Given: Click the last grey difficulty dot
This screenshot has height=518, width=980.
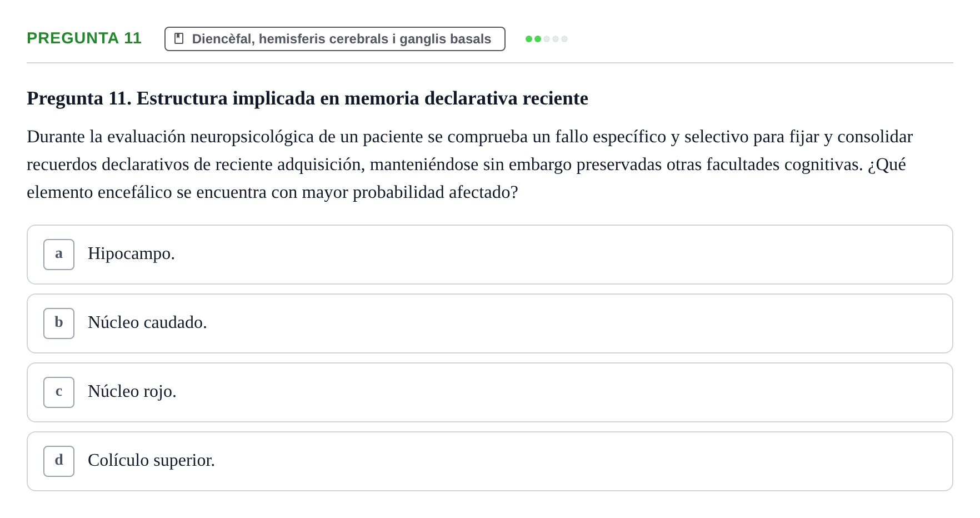Looking at the screenshot, I should [x=564, y=39].
